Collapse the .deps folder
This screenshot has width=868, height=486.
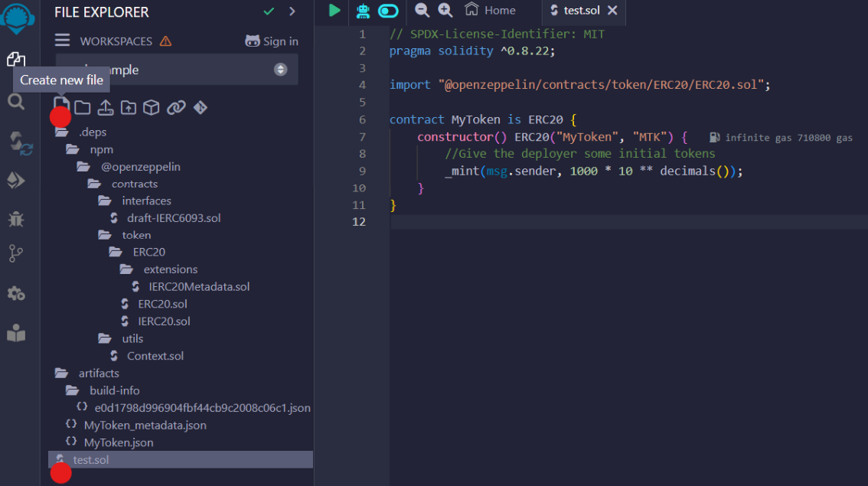81,132
